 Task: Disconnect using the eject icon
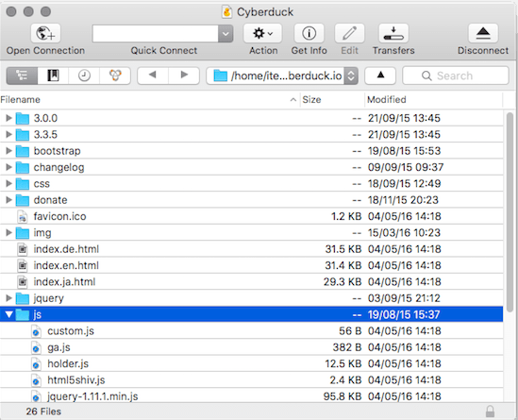483,33
